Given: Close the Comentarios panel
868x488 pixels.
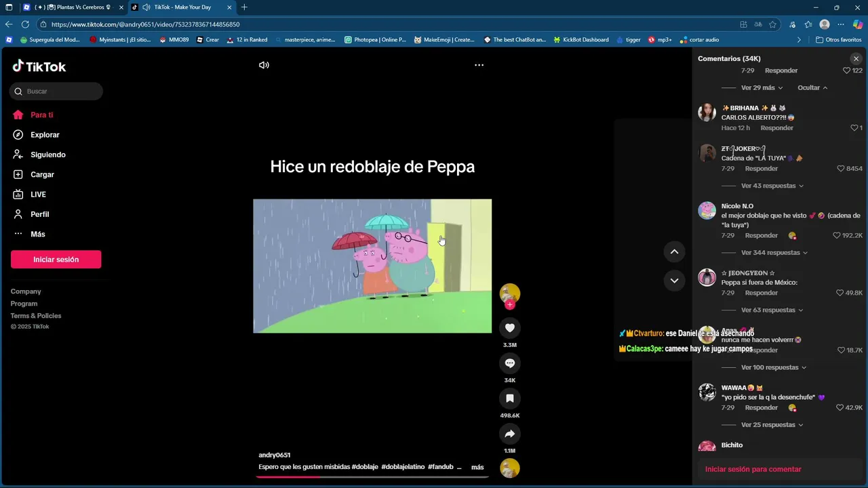Looking at the screenshot, I should [x=856, y=59].
